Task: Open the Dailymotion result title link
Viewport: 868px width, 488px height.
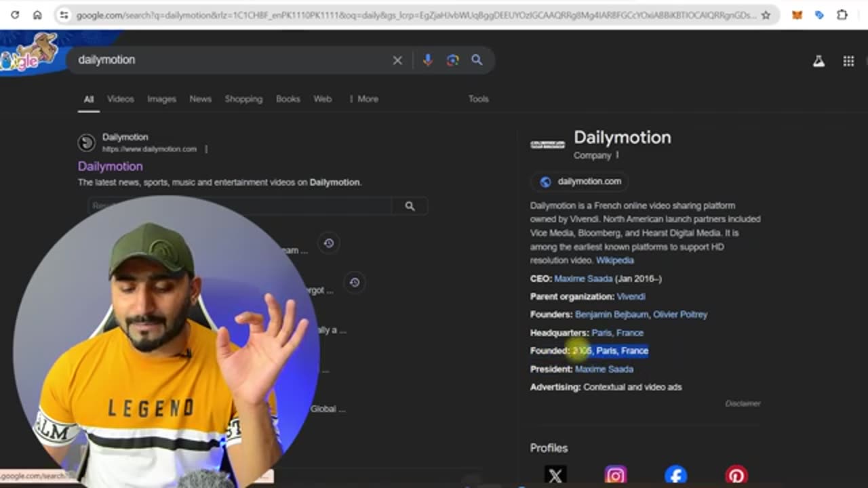Action: click(110, 166)
